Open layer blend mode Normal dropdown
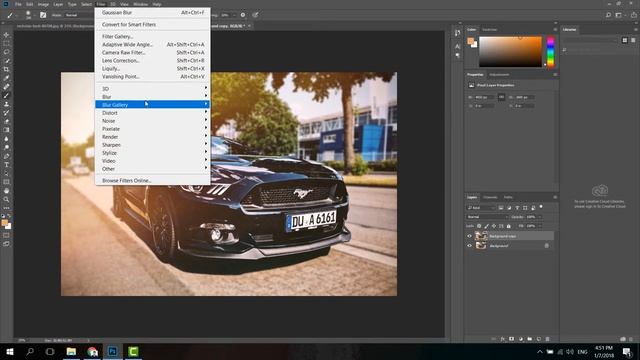This screenshot has height=360, width=640. (487, 217)
